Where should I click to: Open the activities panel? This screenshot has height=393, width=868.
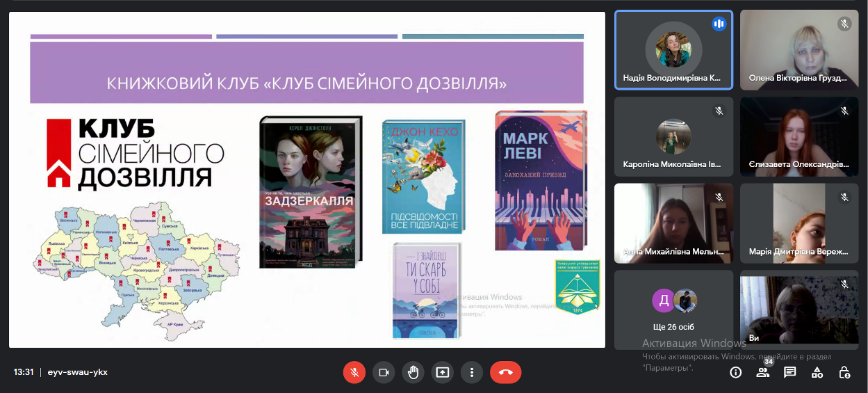pyautogui.click(x=817, y=372)
